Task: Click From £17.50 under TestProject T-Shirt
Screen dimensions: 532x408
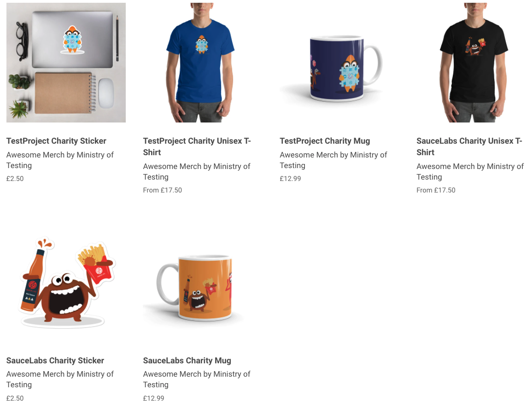Action: pyautogui.click(x=163, y=190)
